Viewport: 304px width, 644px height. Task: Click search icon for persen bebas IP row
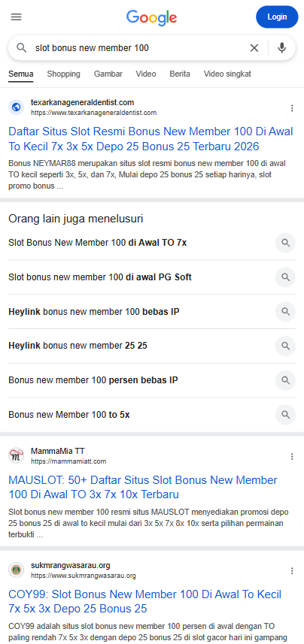coord(285,380)
